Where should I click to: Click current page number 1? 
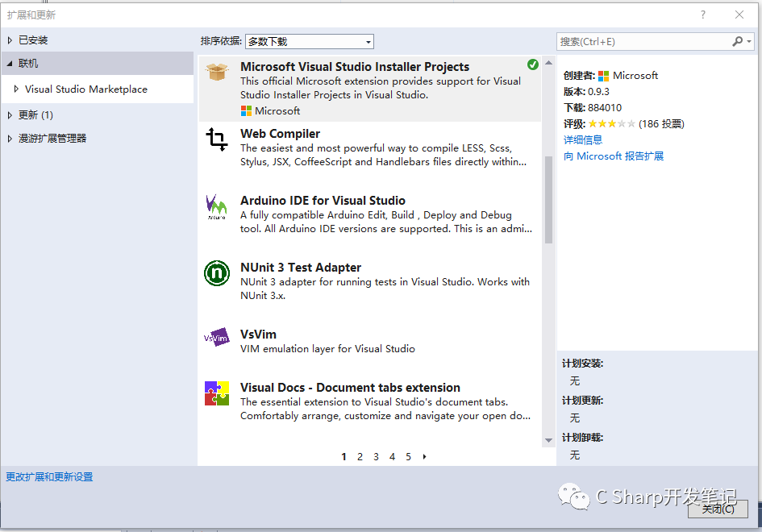click(344, 457)
